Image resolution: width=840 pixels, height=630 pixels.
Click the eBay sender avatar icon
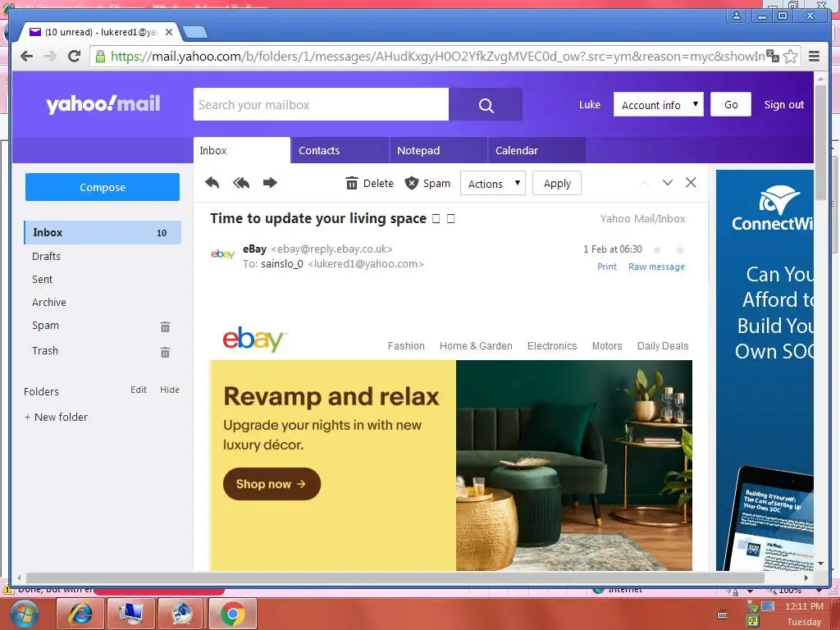click(223, 254)
